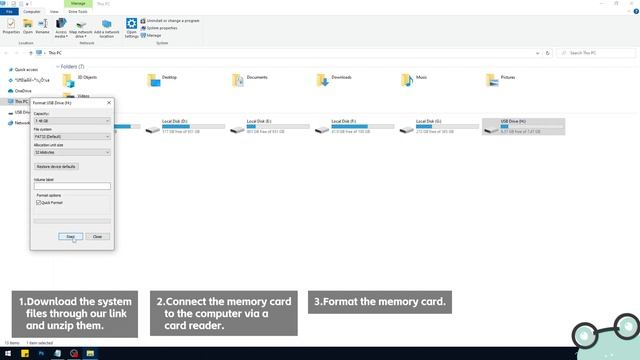Click the Rename ribbon icon
This screenshot has height=360, width=640.
coord(42,26)
